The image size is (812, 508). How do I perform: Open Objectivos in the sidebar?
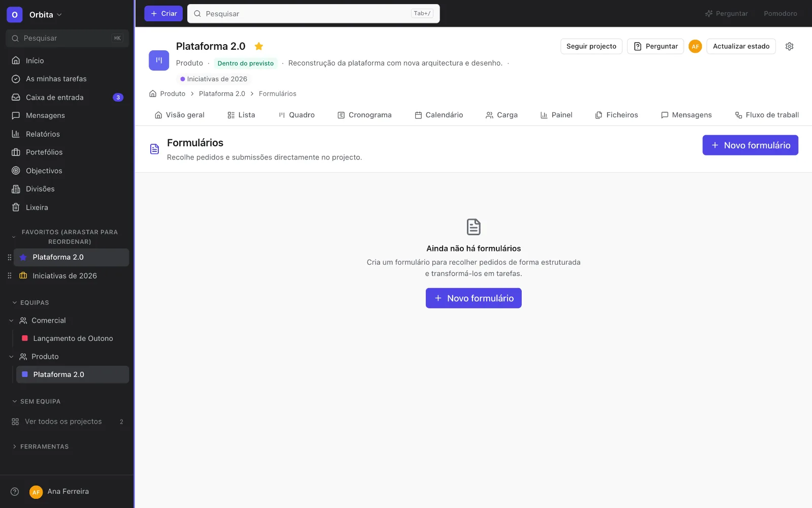click(67, 171)
